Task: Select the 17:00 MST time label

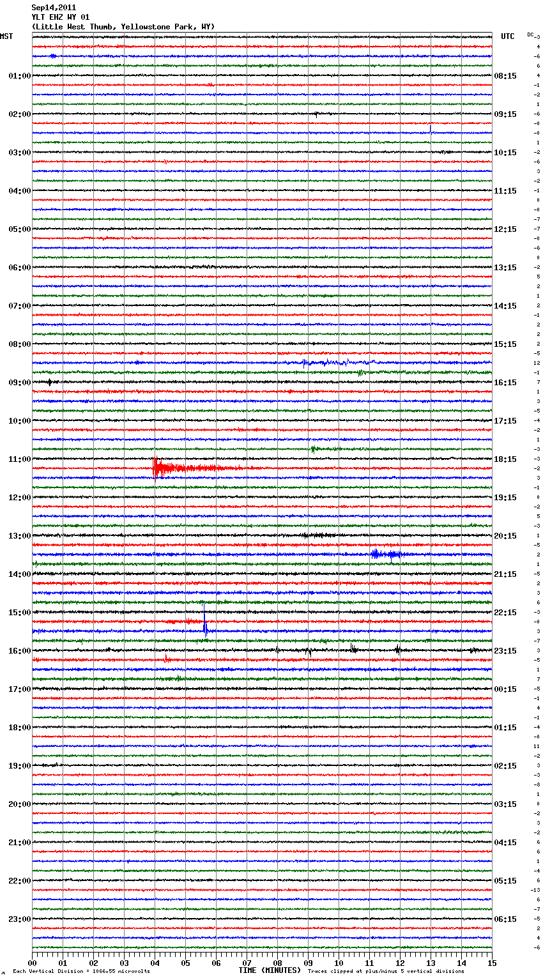Action: tap(20, 689)
